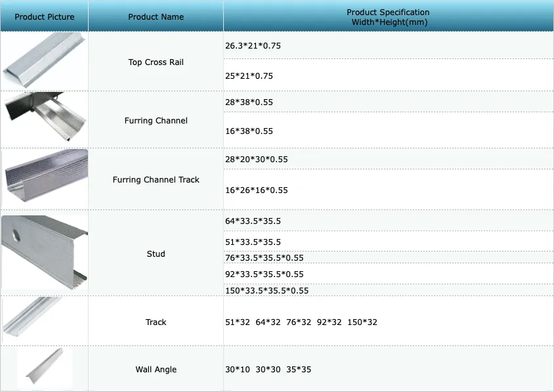
Task: Open the Furring Channel product image
Action: point(45,117)
